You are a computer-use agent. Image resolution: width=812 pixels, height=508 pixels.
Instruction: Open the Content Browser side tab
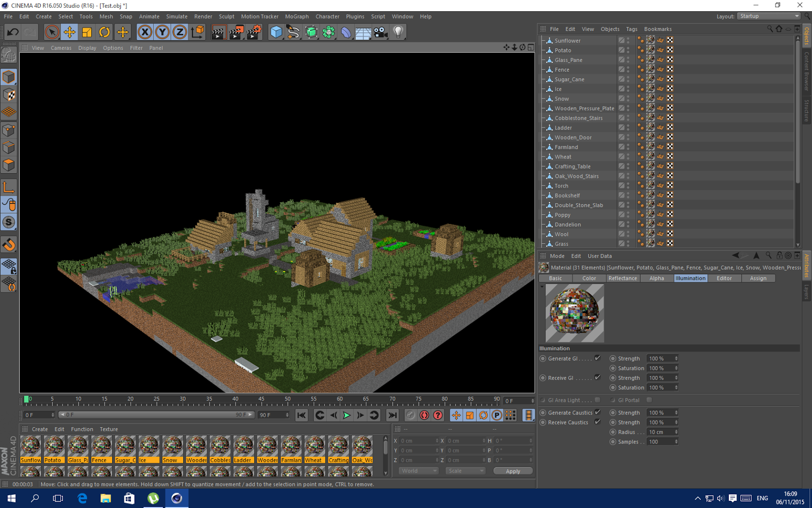click(806, 71)
